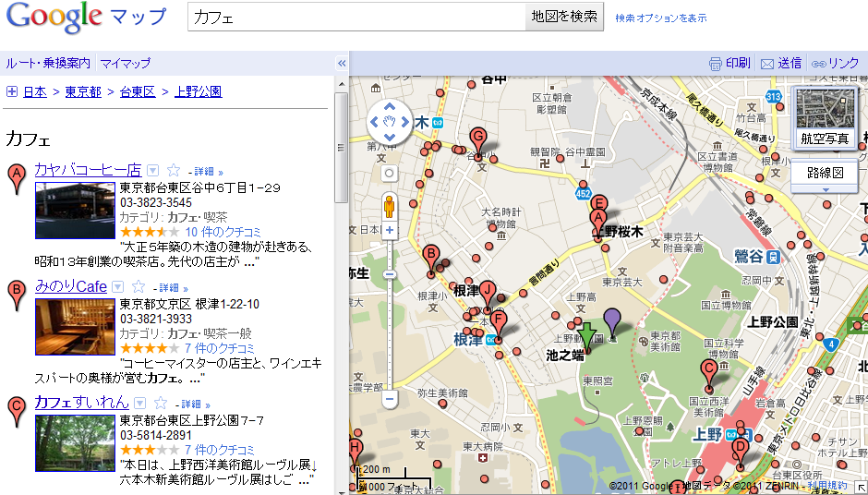868x495 pixels.
Task: Click the printer icon for 印刷
Action: pos(716,64)
